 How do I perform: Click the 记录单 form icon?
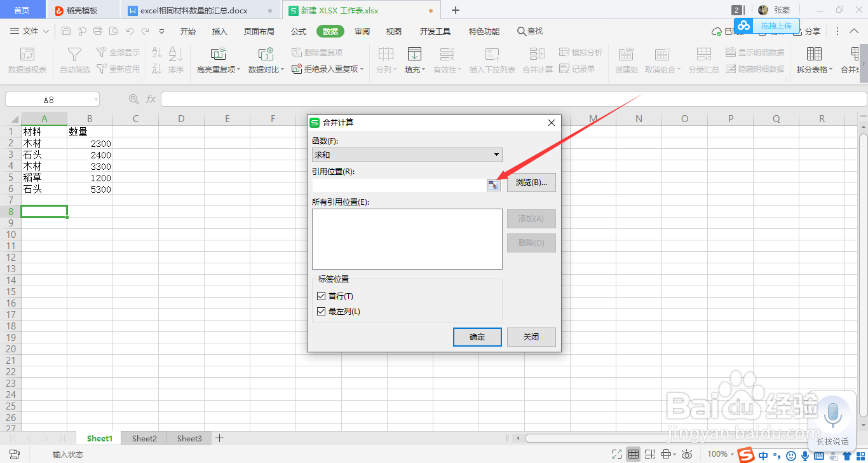pyautogui.click(x=564, y=69)
